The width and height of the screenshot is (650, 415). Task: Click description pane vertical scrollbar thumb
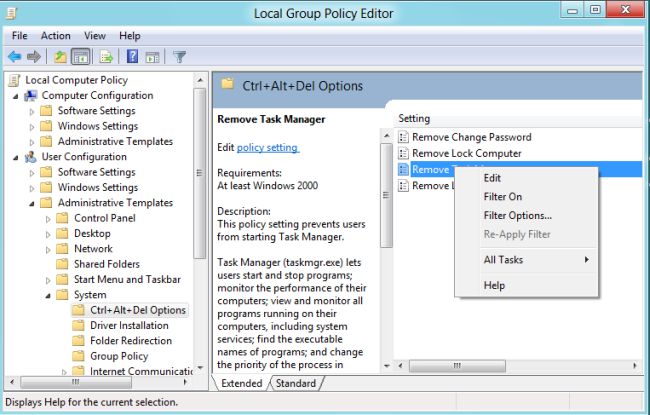click(386, 195)
